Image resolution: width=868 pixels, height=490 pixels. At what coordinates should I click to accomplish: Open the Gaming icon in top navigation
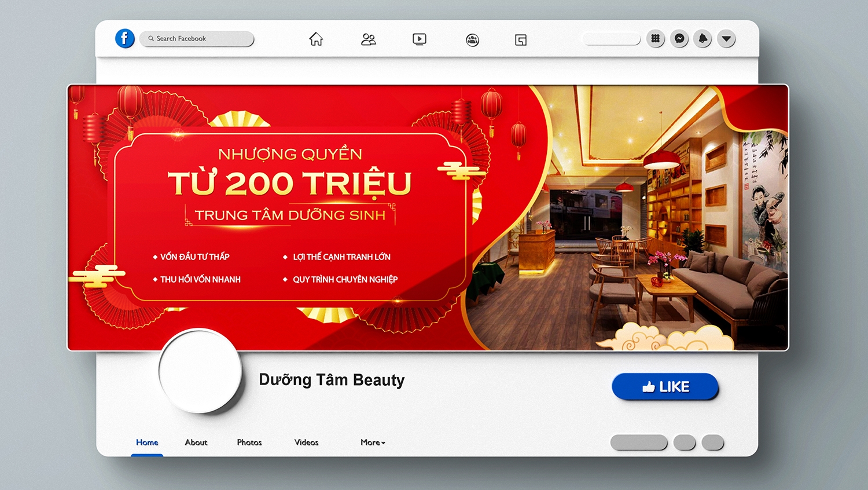click(x=521, y=40)
